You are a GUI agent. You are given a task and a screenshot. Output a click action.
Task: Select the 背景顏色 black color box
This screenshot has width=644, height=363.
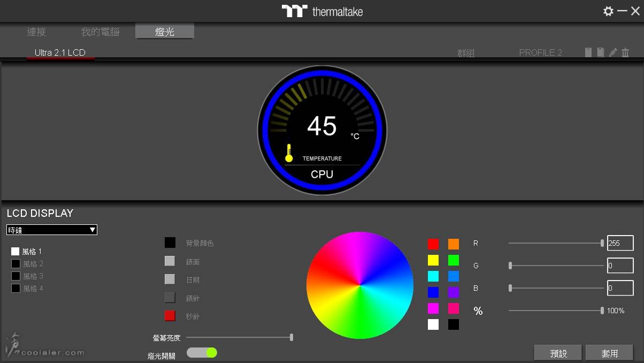[170, 243]
